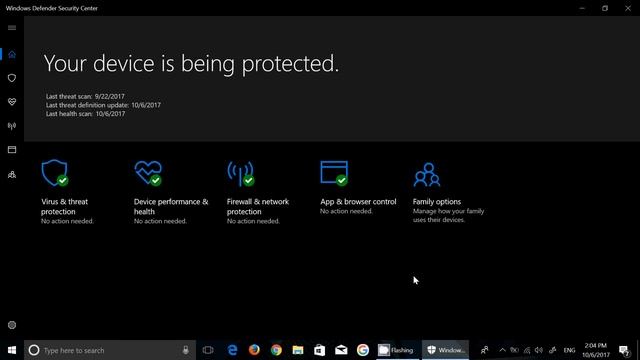Open the Family options label
This screenshot has width=640, height=360.
pyautogui.click(x=437, y=202)
